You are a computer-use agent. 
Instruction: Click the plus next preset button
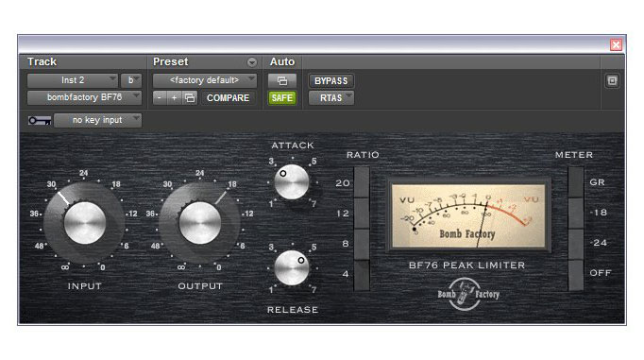[x=174, y=98]
